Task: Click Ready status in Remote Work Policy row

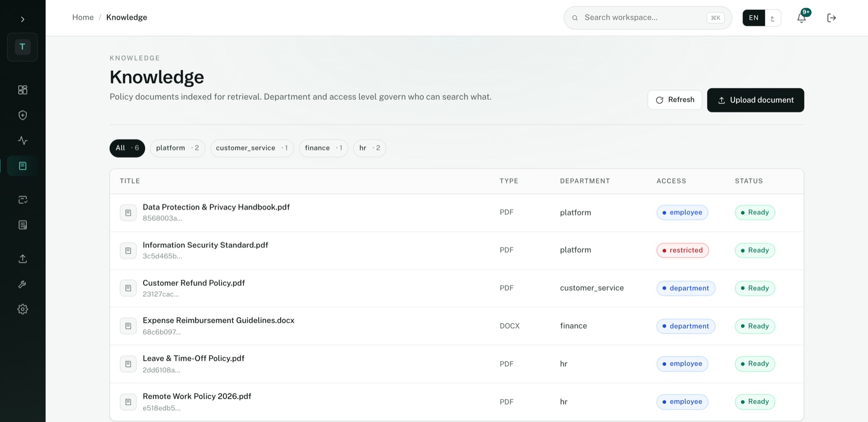Action: (755, 402)
